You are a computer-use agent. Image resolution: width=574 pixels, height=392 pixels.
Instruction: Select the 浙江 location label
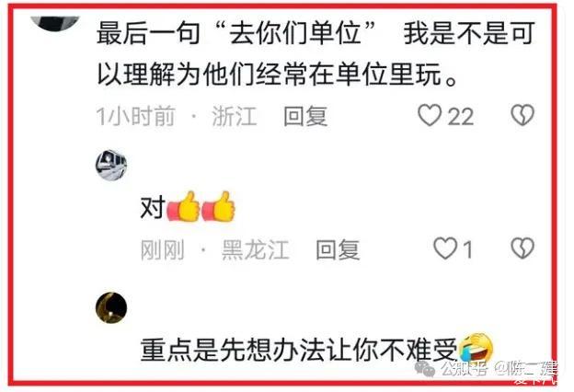(235, 116)
